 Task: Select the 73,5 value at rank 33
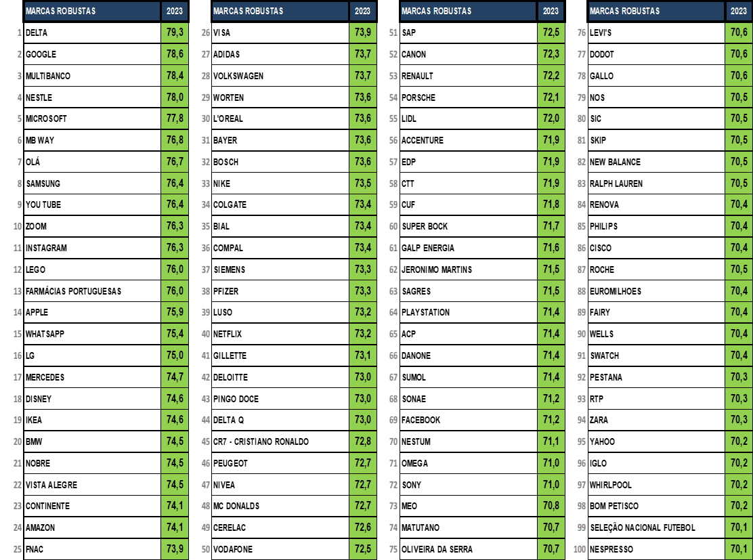[x=362, y=184]
